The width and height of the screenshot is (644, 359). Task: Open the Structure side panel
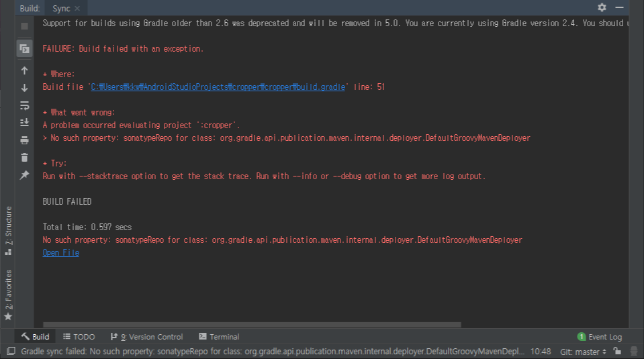8,231
